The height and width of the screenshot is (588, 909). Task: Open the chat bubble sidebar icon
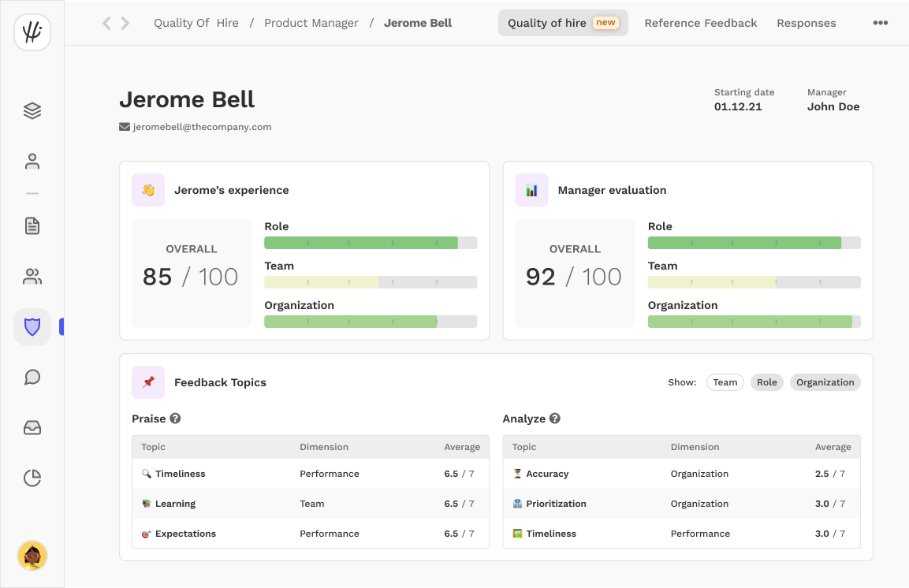point(32,377)
